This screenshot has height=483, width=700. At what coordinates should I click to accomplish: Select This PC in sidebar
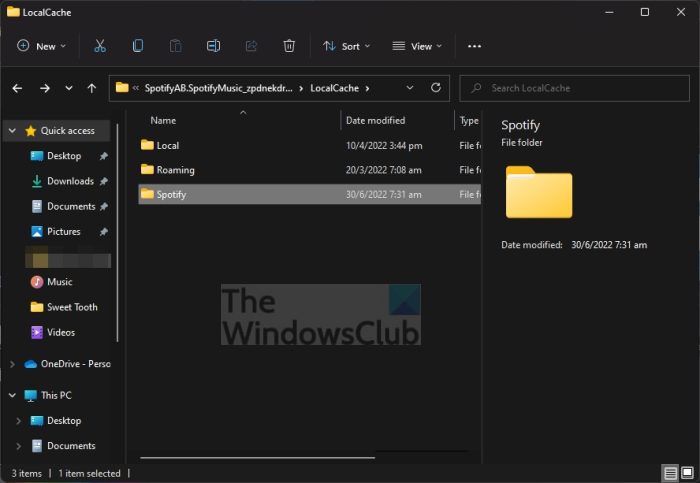point(56,396)
